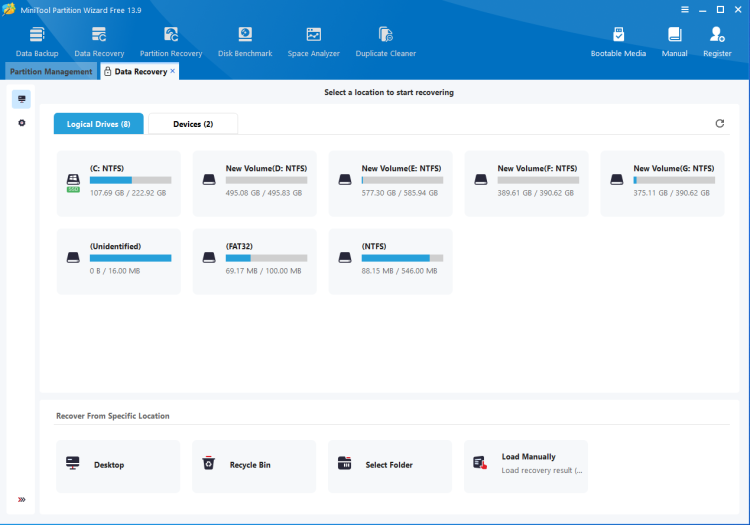
Task: Select the Data Recovery tab
Action: 141,71
